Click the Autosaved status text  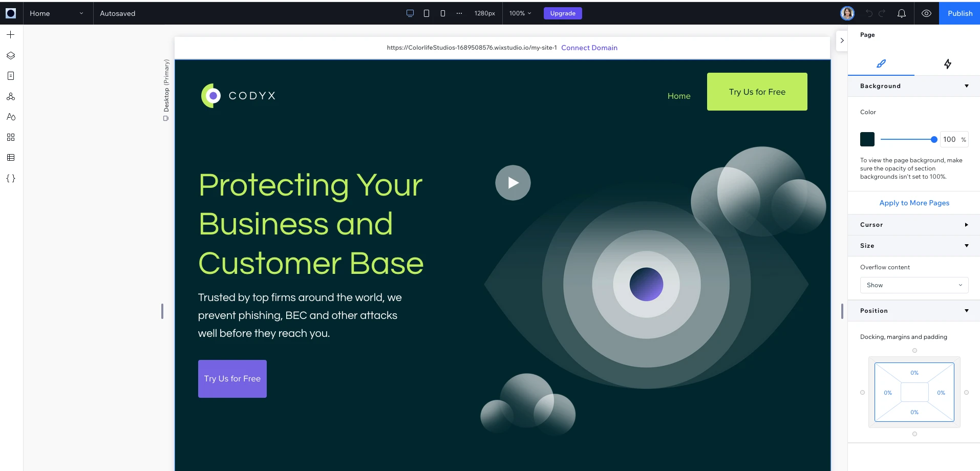point(118,13)
